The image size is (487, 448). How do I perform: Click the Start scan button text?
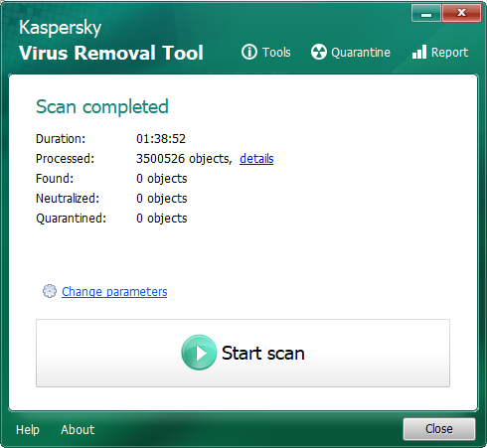(263, 353)
